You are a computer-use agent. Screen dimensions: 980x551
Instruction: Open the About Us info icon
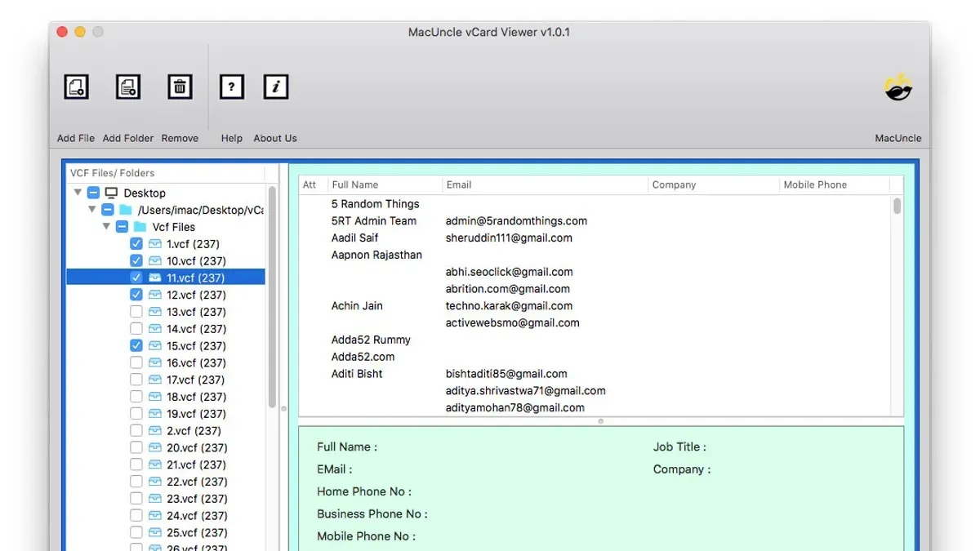276,87
